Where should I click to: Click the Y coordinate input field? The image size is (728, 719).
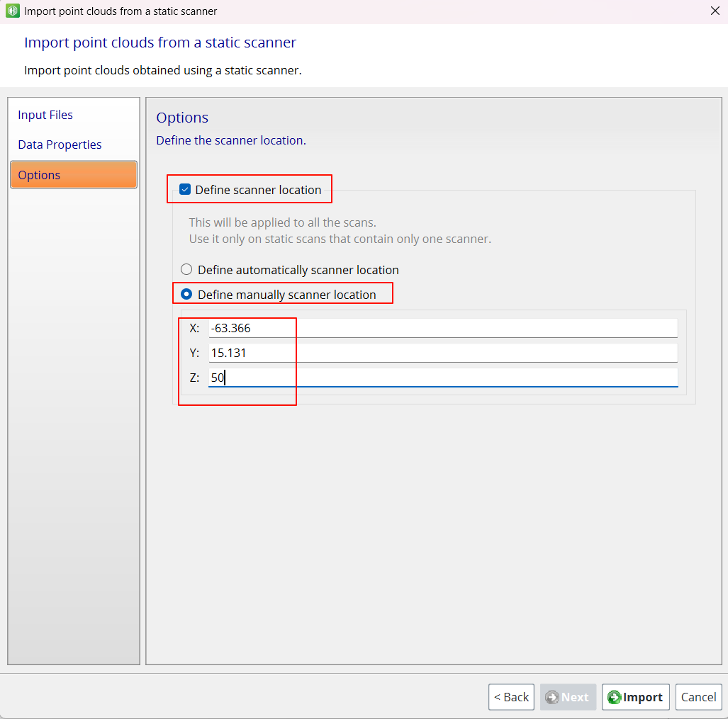point(443,353)
